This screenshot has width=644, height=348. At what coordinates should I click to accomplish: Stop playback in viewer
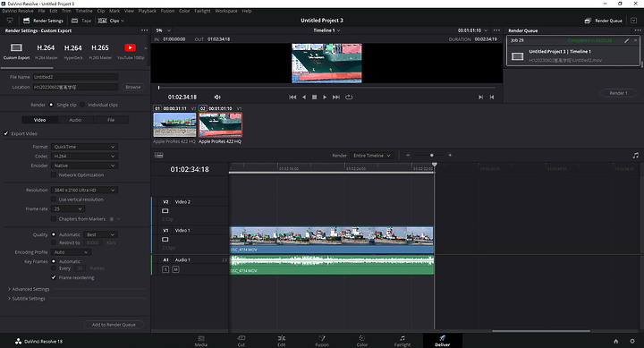(314, 97)
